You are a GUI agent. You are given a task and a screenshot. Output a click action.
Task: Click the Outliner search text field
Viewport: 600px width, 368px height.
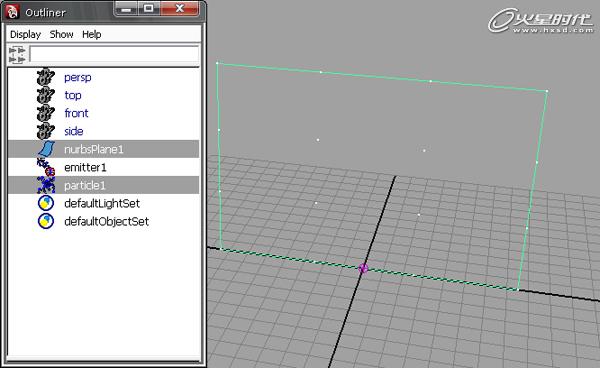pos(114,54)
